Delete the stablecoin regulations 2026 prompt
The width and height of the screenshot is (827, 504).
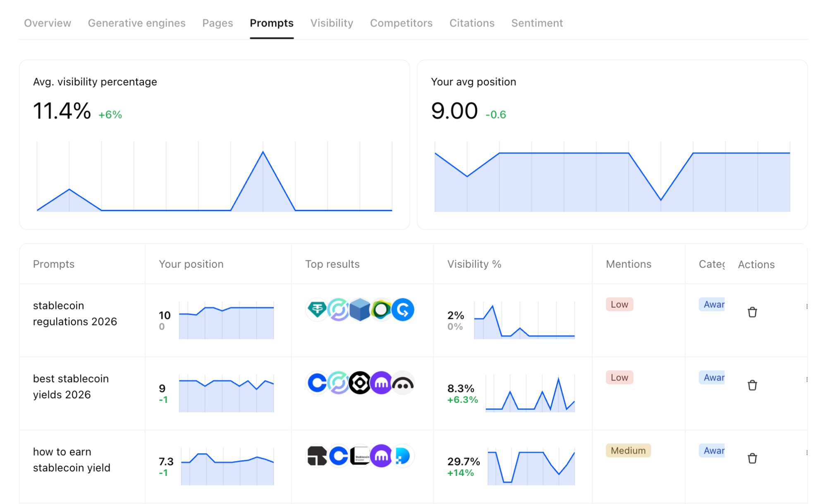(x=752, y=312)
